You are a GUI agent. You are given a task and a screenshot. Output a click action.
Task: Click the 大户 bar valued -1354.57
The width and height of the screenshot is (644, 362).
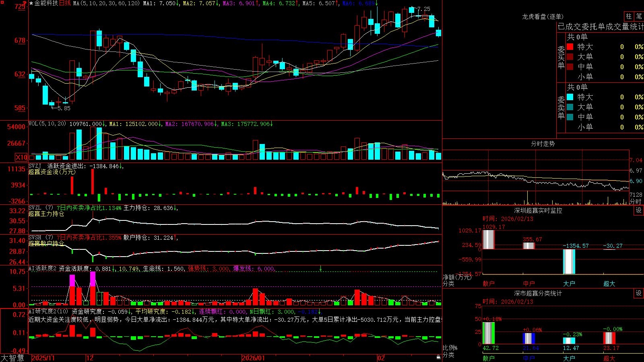(x=569, y=261)
